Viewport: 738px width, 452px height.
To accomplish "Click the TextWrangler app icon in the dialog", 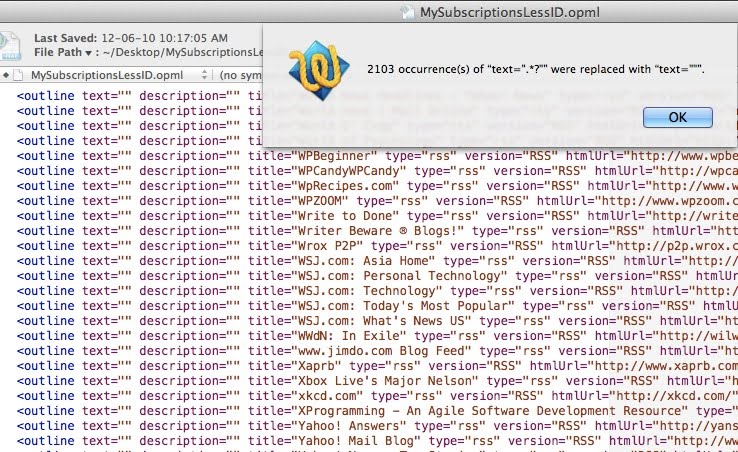I will (319, 70).
